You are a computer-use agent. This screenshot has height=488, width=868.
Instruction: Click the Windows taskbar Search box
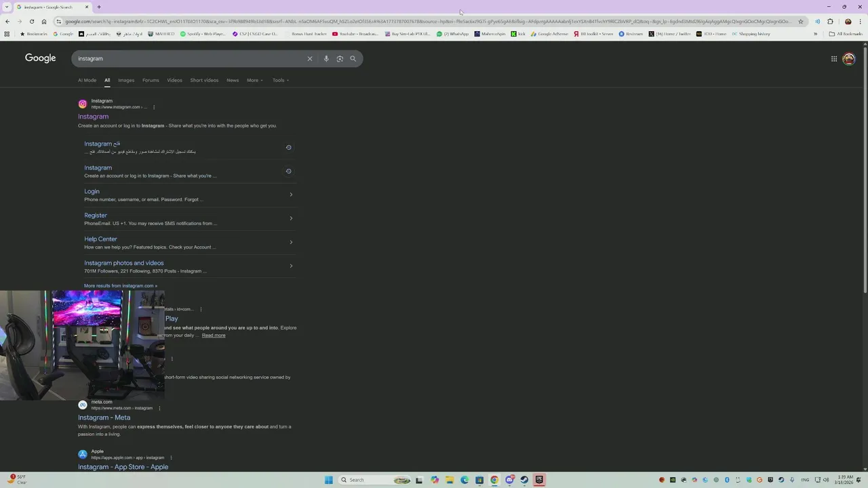(x=376, y=480)
